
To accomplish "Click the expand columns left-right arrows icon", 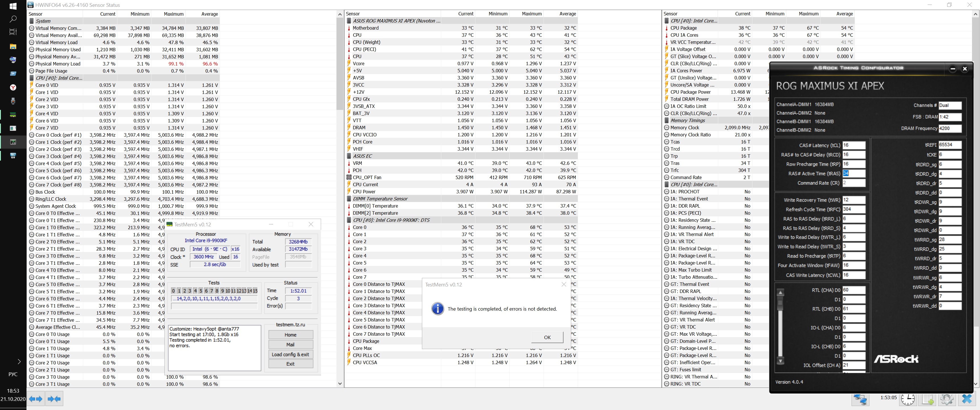I will coord(35,399).
